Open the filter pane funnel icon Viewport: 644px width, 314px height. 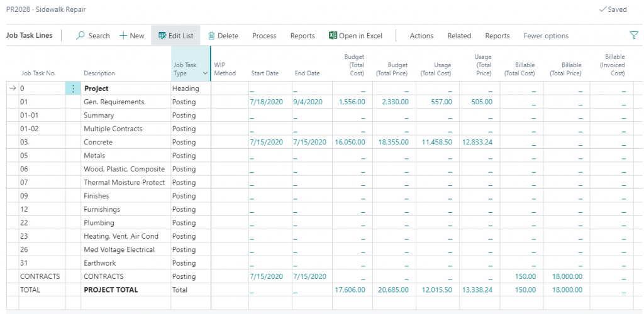(x=634, y=35)
